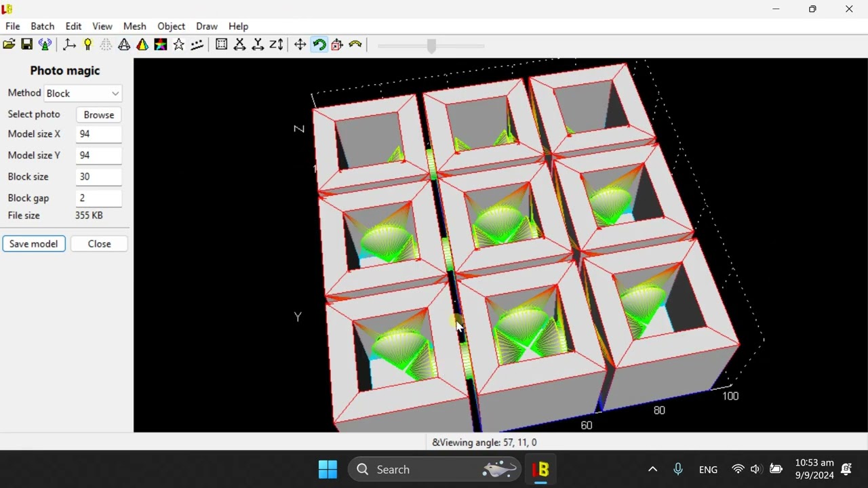Toggle the axes display icon
The width and height of the screenshot is (868, 488).
(x=69, y=45)
